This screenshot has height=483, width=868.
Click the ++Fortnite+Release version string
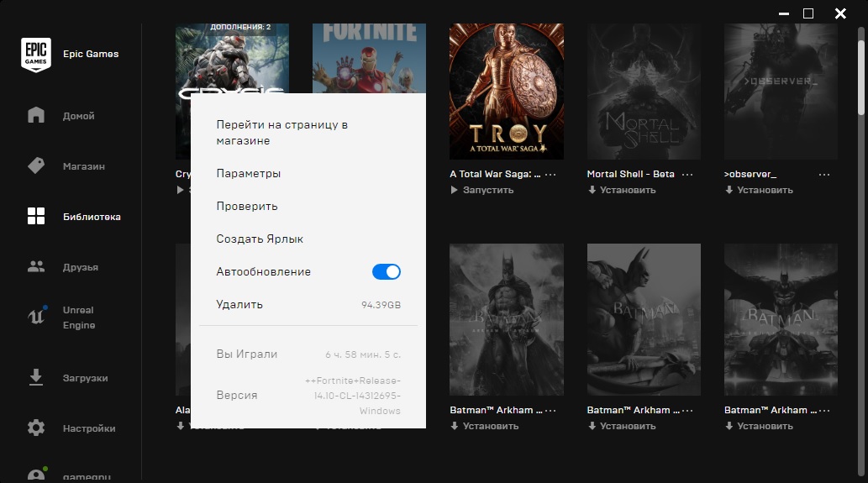[353, 396]
